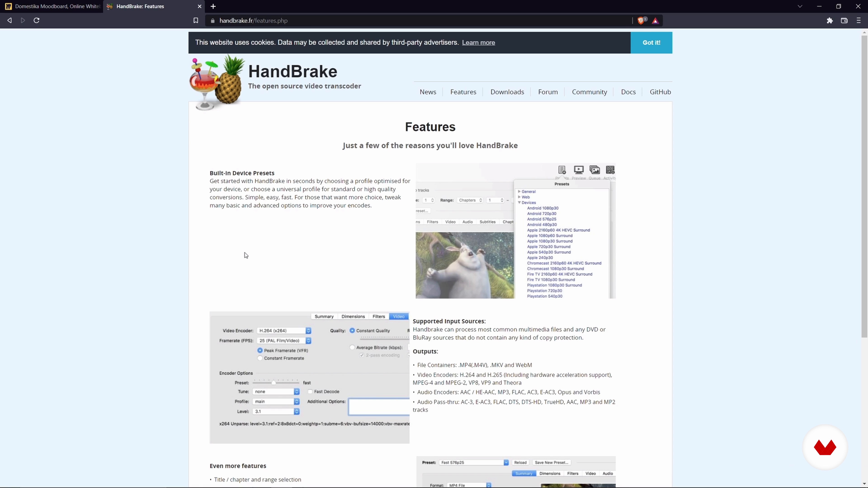Bookmark this page with bookmark icon
The image size is (868, 488).
(196, 21)
